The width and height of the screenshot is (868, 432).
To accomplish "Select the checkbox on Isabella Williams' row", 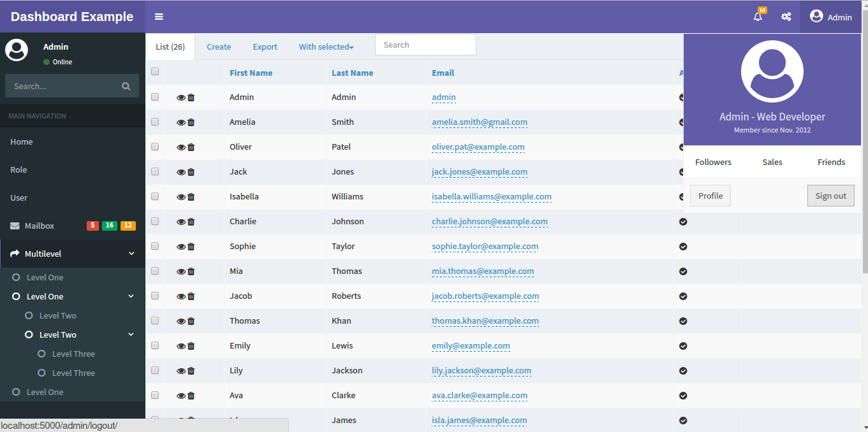I will 154,196.
